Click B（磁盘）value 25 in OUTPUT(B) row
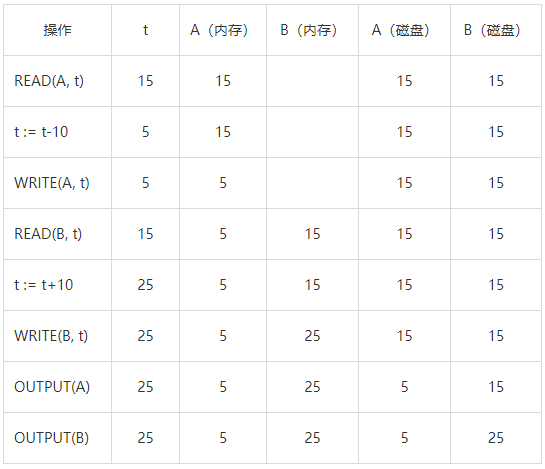 pos(496,438)
